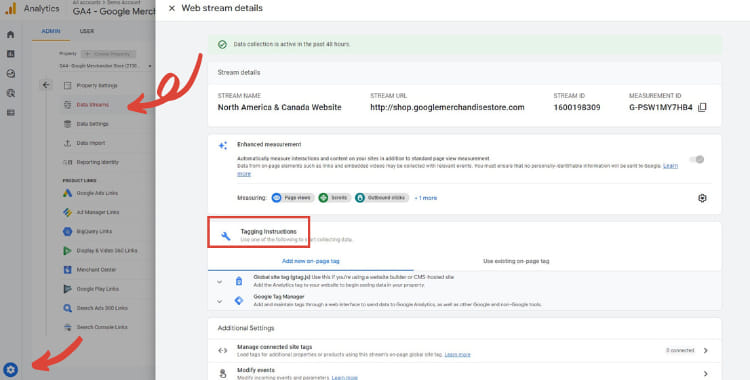Click the Google Tag Manager diamond icon

[x=239, y=301]
